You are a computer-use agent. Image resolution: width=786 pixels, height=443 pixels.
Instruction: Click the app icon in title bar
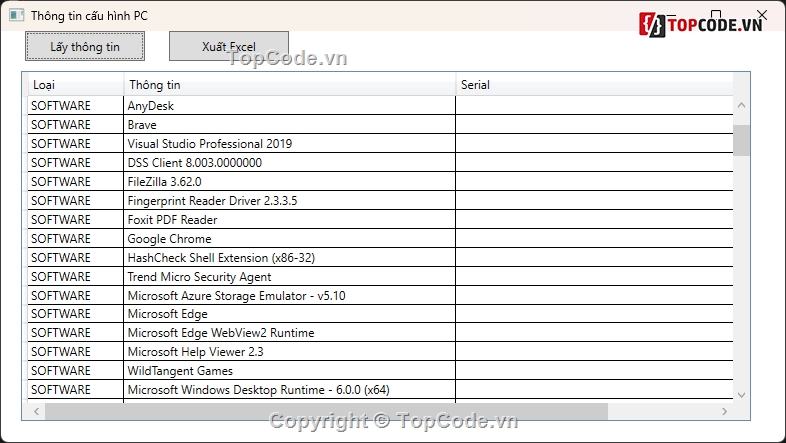tap(17, 16)
